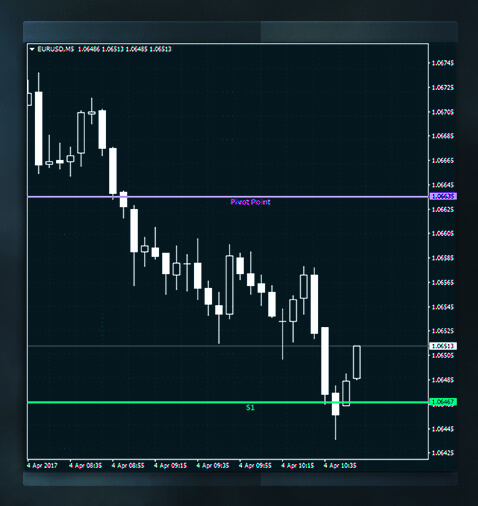The width and height of the screenshot is (478, 506).
Task: Click the 1.06745 price scale label
Action: (443, 63)
